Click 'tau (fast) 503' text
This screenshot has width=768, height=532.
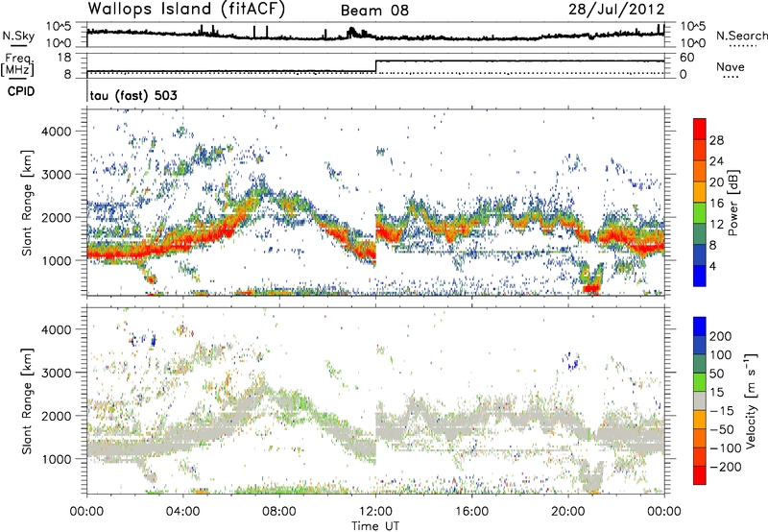click(x=133, y=95)
